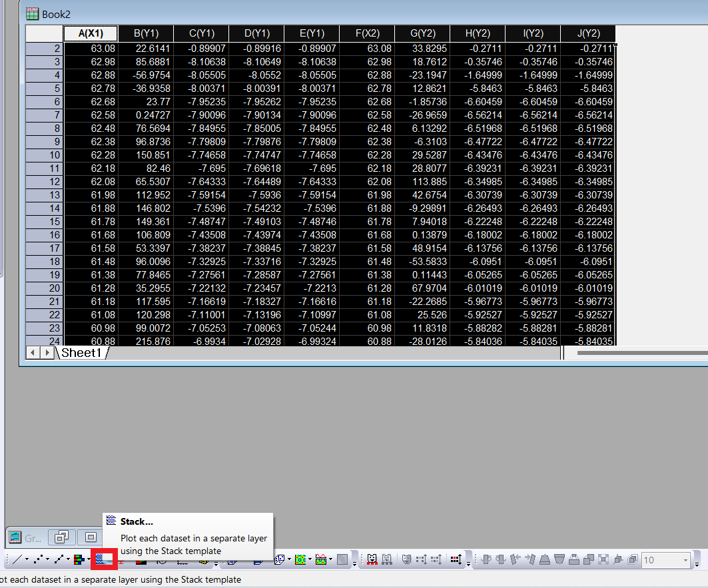Expand toolbar overflow options after gray image icon
This screenshot has height=588, width=708.
pos(355,563)
